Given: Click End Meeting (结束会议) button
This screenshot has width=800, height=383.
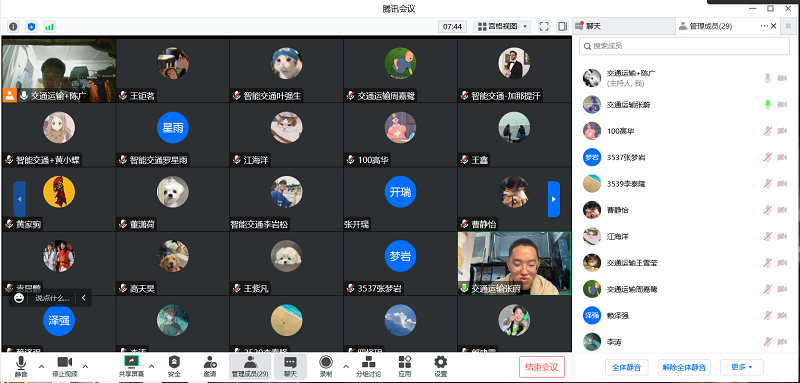Looking at the screenshot, I should [542, 367].
